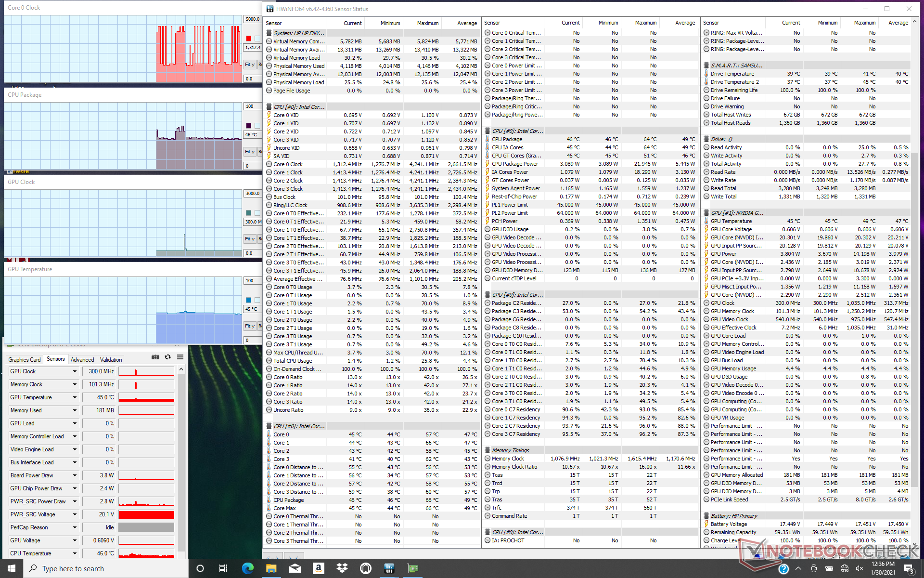Open the Board Power Draw dropdown arrow
The image size is (924, 578).
(x=75, y=475)
